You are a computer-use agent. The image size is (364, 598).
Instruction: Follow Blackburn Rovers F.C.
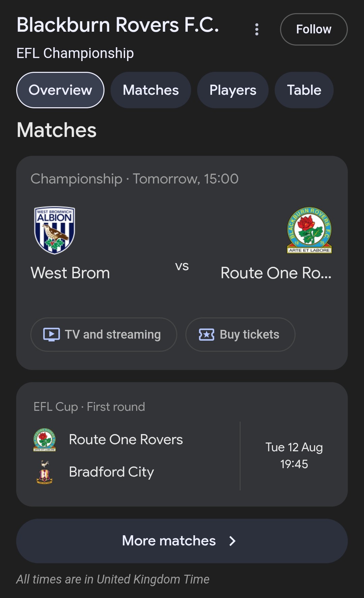(313, 29)
